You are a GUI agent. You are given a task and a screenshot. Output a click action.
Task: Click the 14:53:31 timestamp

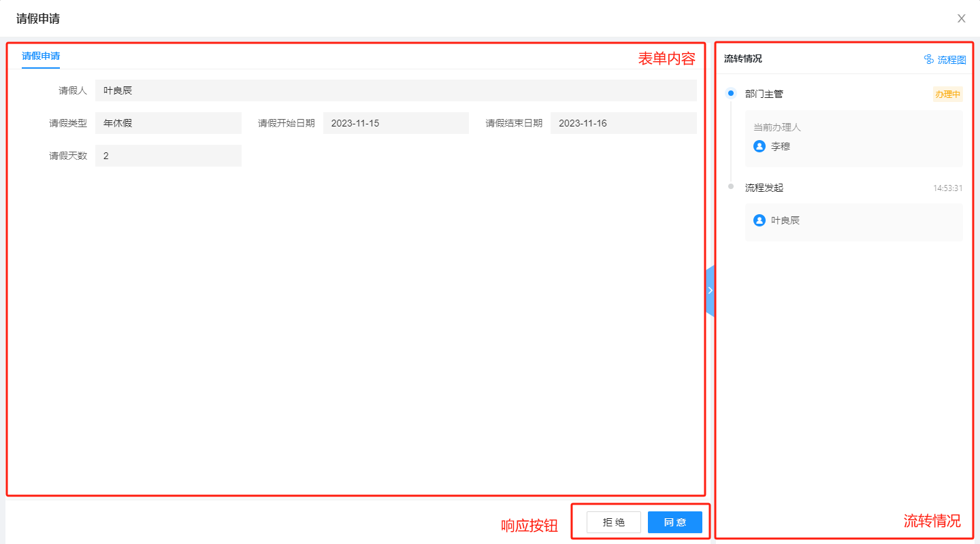point(947,188)
